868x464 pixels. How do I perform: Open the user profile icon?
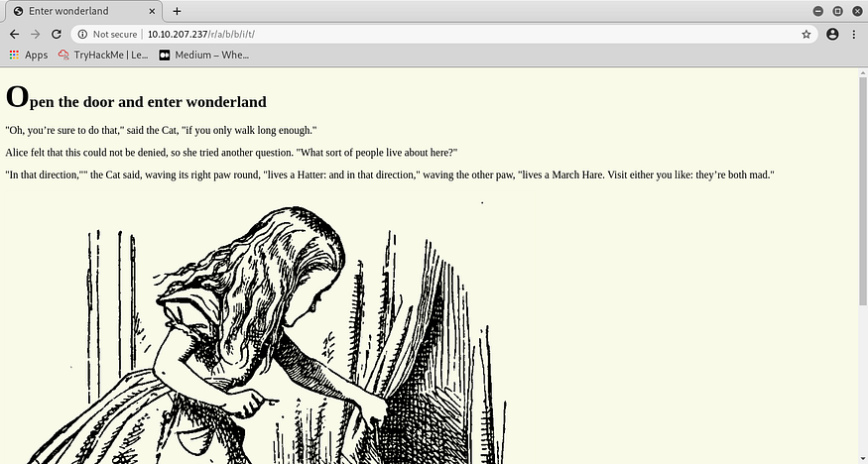pyautogui.click(x=832, y=35)
